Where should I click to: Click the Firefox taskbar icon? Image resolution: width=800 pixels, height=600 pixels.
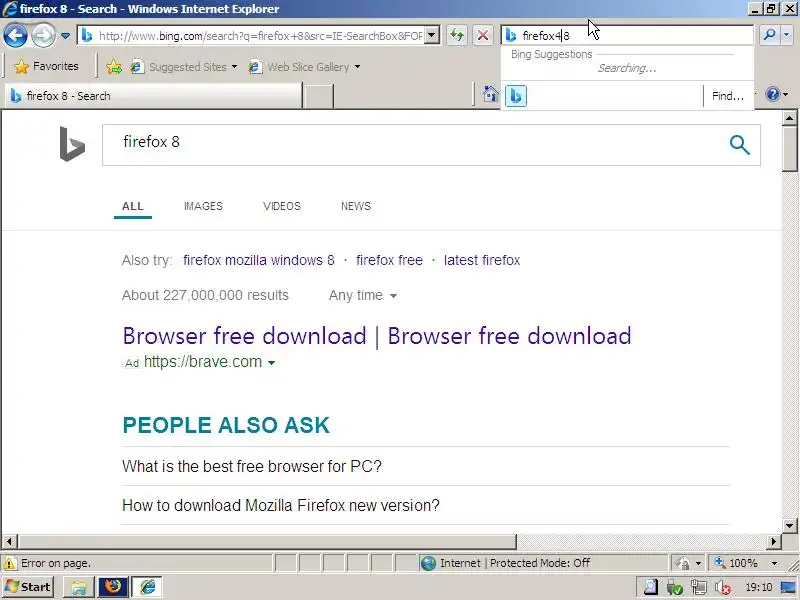click(113, 587)
